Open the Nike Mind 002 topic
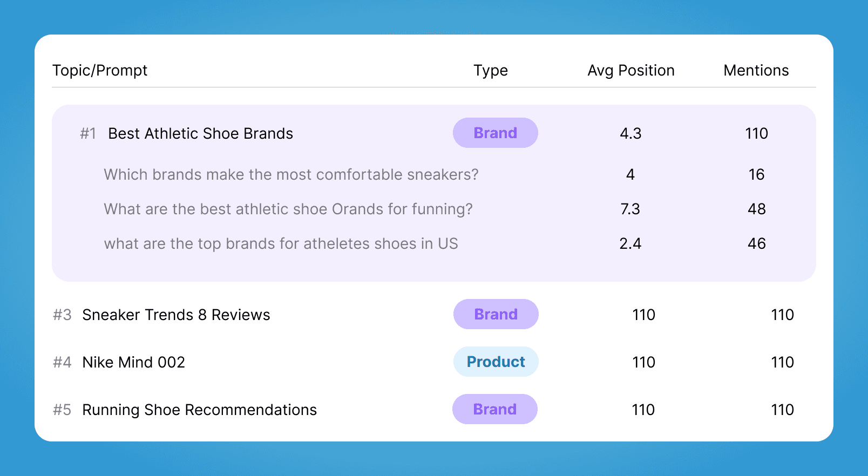 [133, 362]
